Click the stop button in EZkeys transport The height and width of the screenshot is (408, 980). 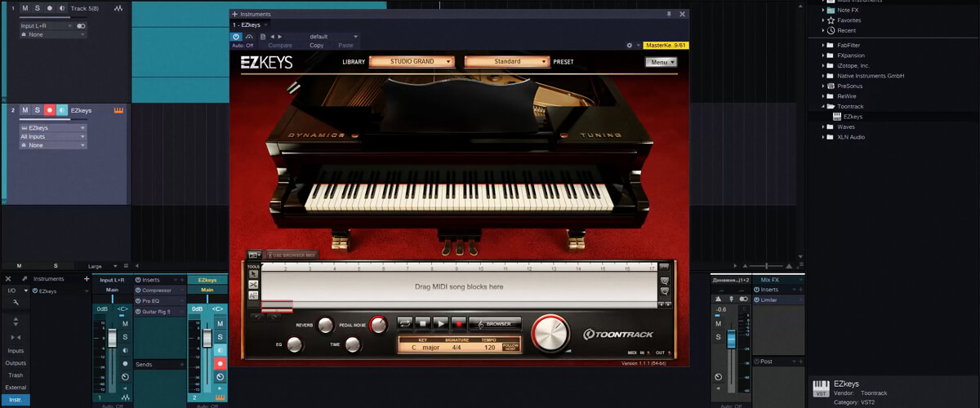pyautogui.click(x=423, y=323)
